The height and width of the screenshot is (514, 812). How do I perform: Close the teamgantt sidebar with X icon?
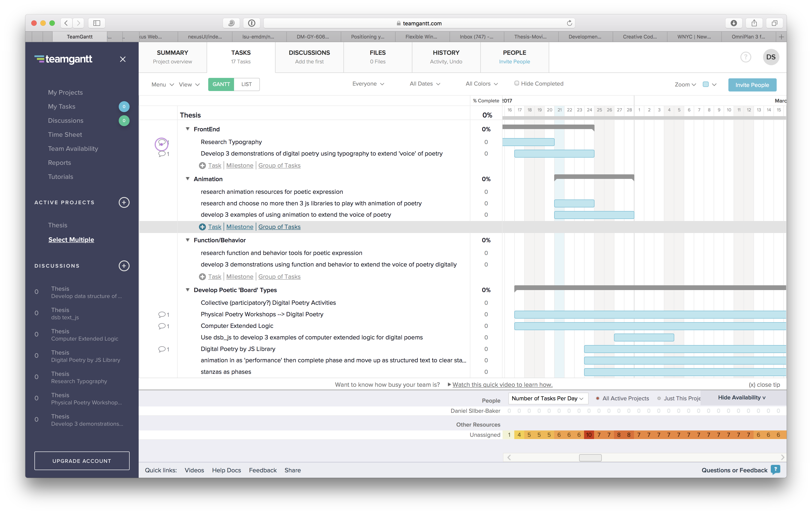pyautogui.click(x=123, y=59)
